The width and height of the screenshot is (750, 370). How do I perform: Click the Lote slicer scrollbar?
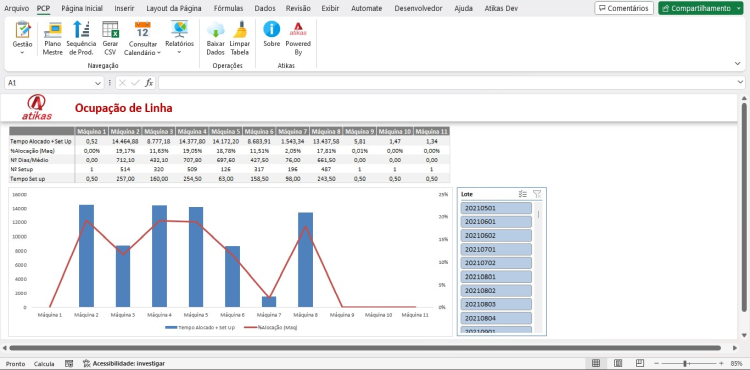[539, 214]
